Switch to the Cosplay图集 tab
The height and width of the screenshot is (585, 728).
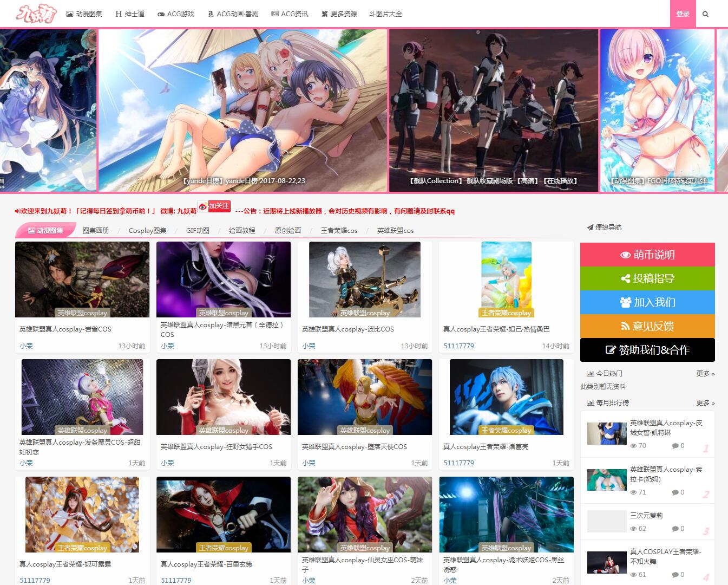[148, 231]
